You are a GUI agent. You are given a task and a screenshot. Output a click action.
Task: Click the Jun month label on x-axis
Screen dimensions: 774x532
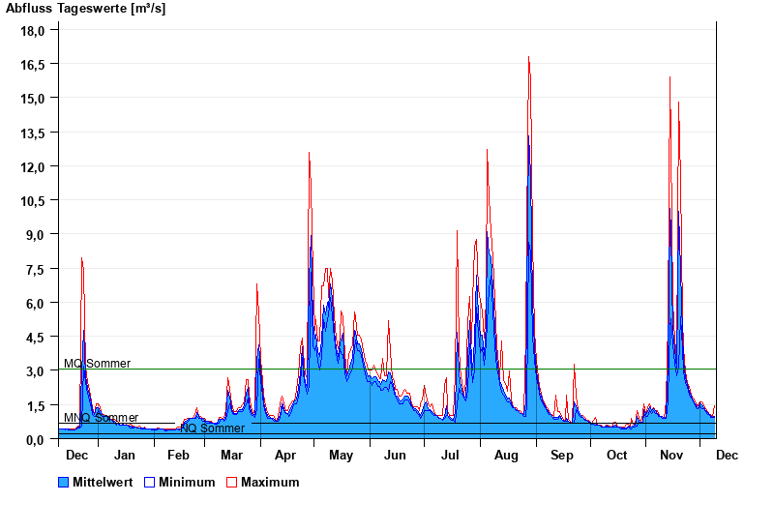tap(395, 455)
